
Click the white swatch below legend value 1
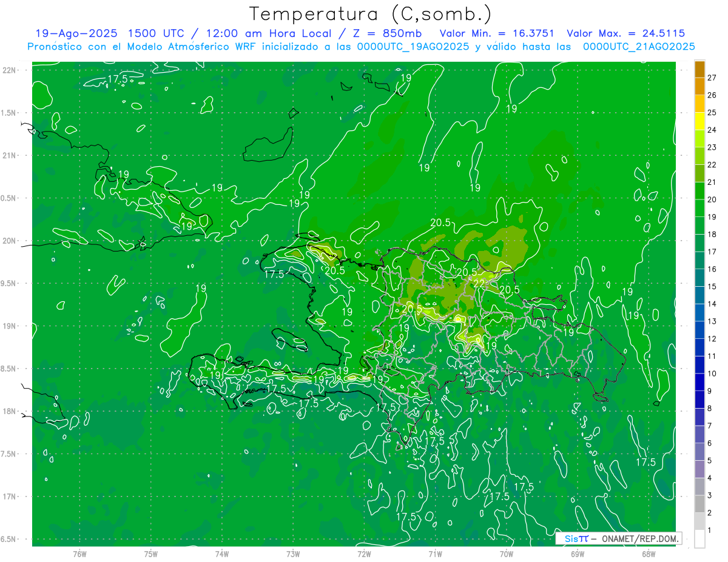[x=699, y=538]
